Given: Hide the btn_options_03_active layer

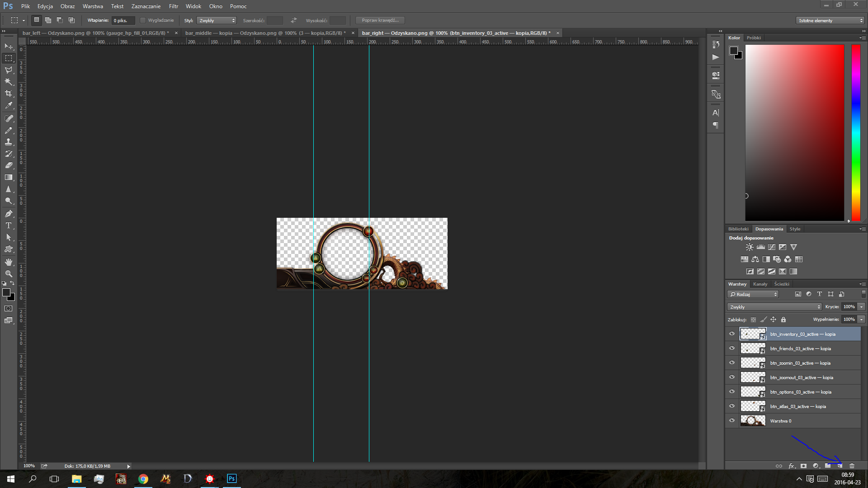Looking at the screenshot, I should [732, 392].
